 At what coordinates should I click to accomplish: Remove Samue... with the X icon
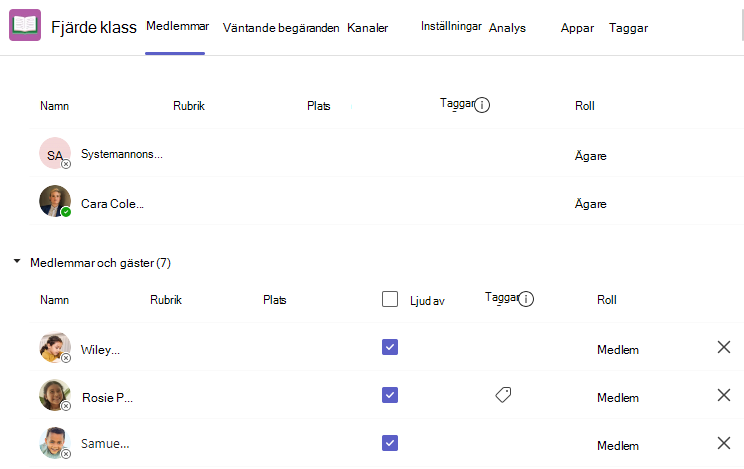point(724,443)
